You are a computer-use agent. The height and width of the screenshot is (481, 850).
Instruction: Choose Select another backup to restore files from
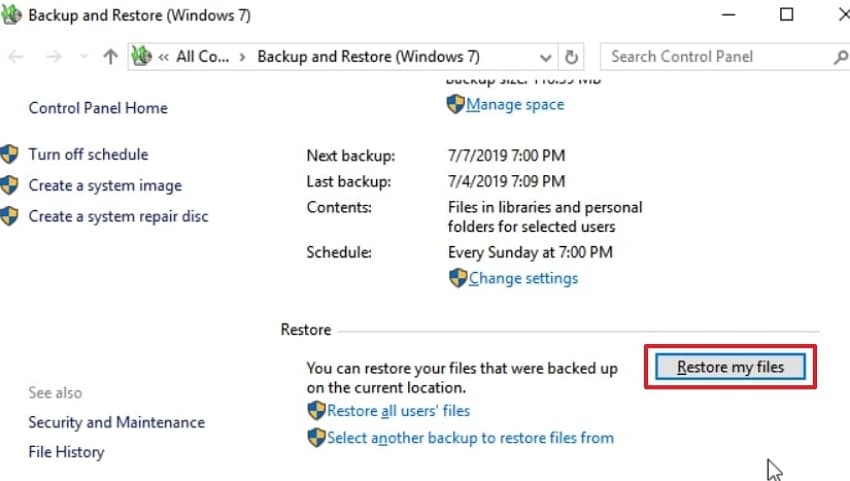(470, 437)
